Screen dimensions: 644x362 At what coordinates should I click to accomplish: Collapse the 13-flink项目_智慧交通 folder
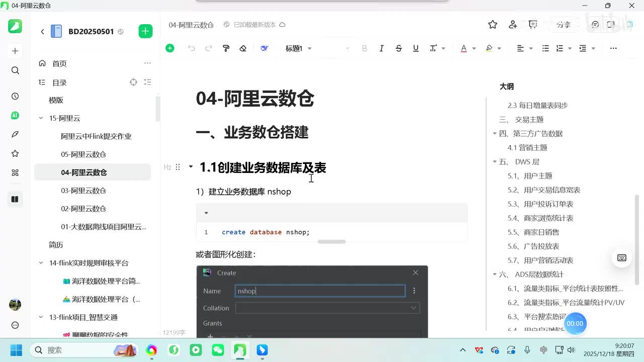(41, 317)
